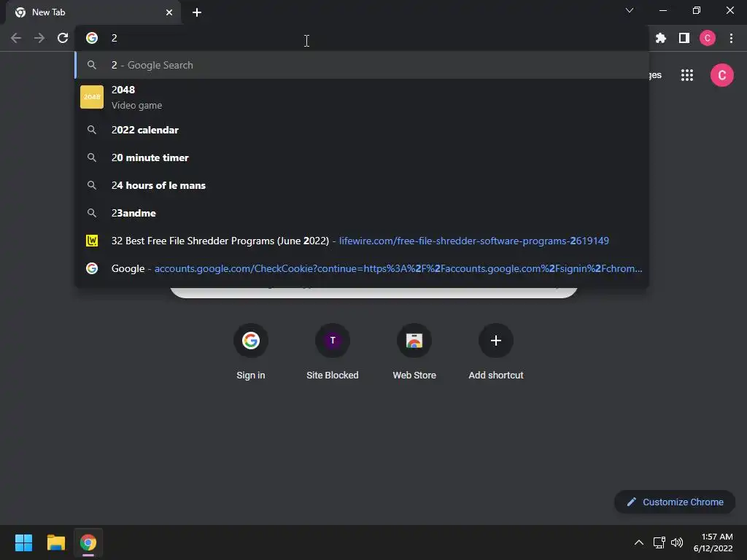Open the Windows Start menu

(x=23, y=542)
